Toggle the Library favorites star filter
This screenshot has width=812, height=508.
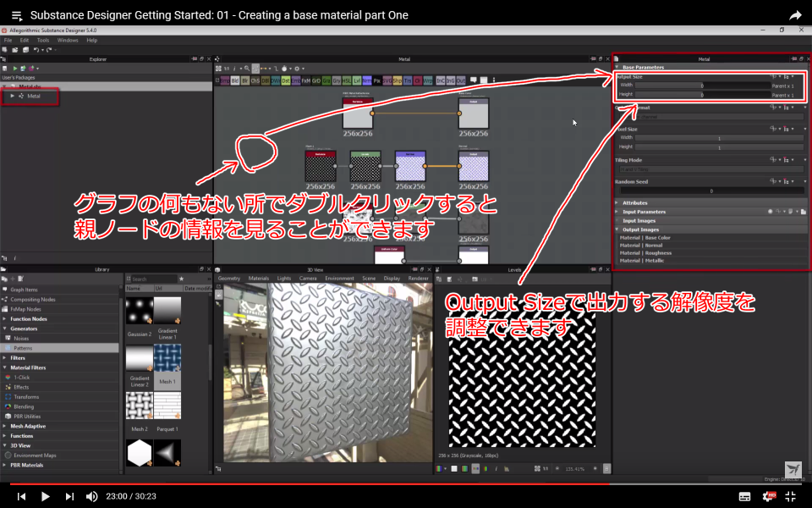[x=181, y=279]
